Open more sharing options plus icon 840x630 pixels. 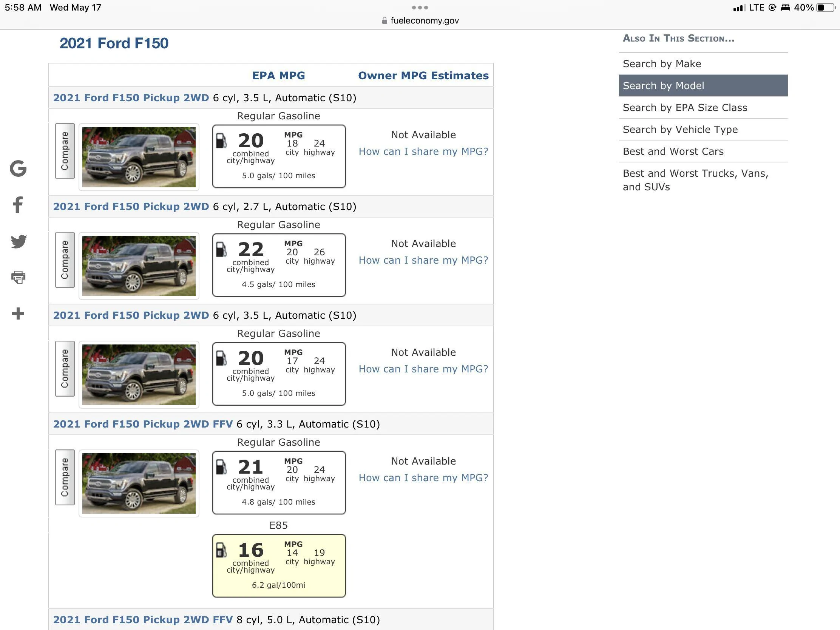coord(18,313)
